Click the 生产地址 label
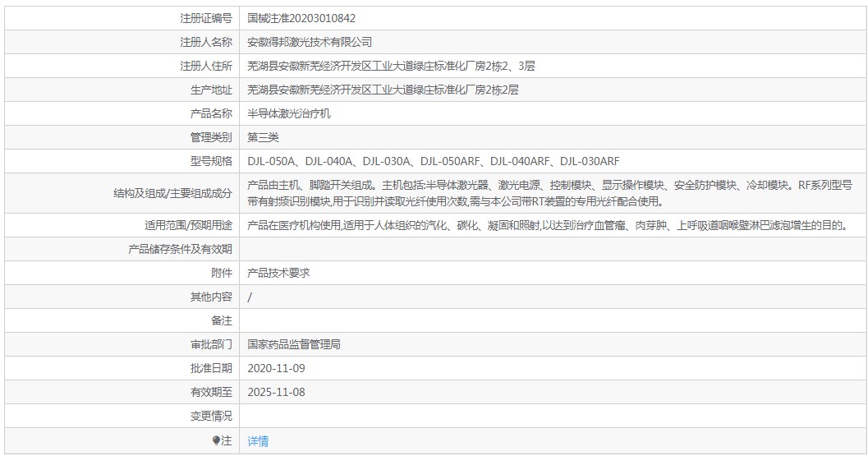Image resolution: width=868 pixels, height=456 pixels. click(212, 90)
